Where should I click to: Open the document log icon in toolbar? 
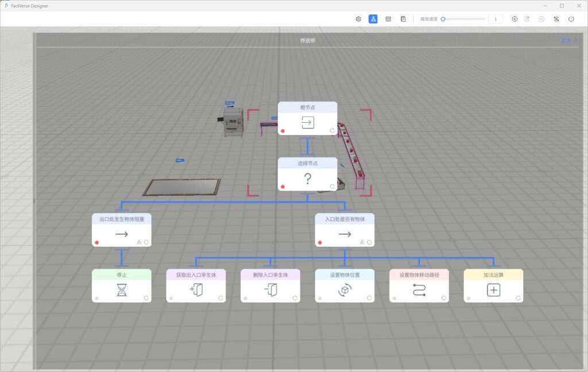click(x=403, y=19)
